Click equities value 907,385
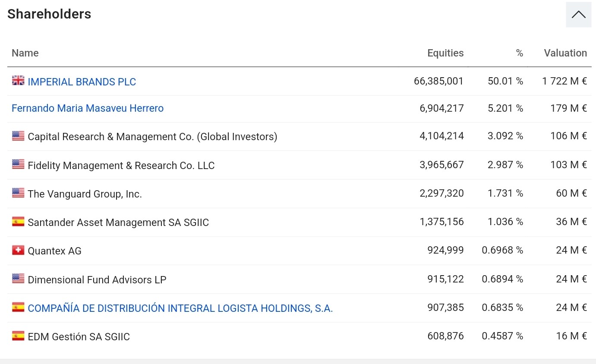Image resolution: width=596 pixels, height=364 pixels. (x=445, y=308)
